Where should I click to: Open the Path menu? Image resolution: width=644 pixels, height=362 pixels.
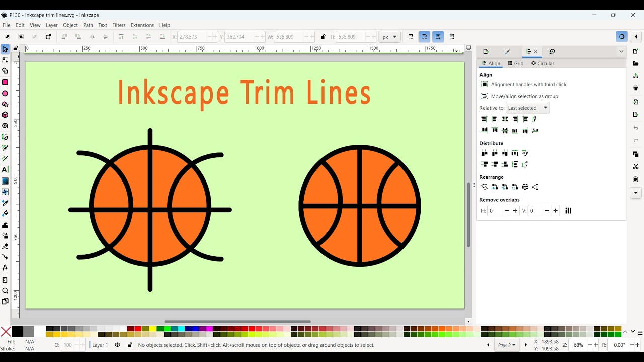pyautogui.click(x=88, y=25)
